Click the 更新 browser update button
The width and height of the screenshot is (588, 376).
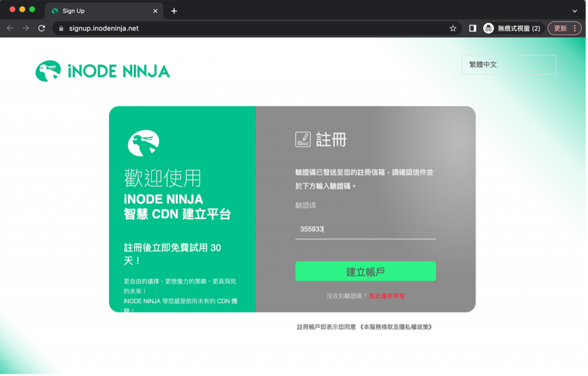click(560, 29)
